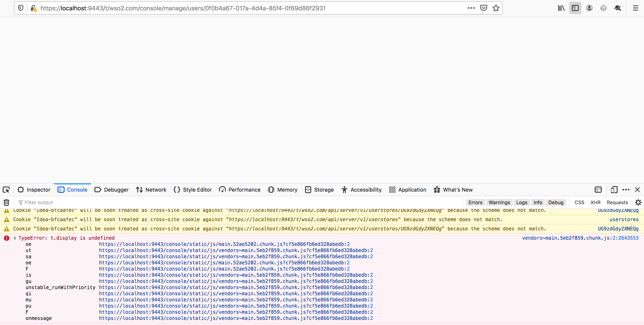Open the Firefox account icon

tap(589, 8)
